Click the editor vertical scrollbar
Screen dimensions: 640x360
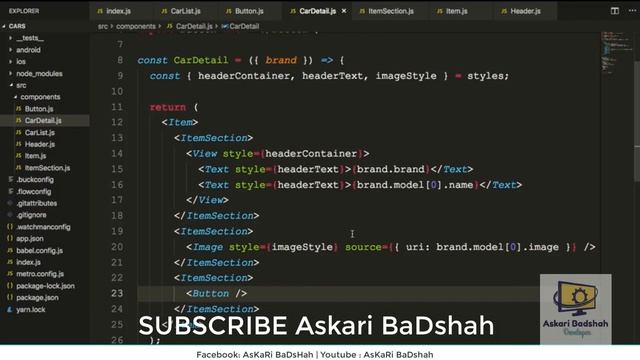(637, 120)
